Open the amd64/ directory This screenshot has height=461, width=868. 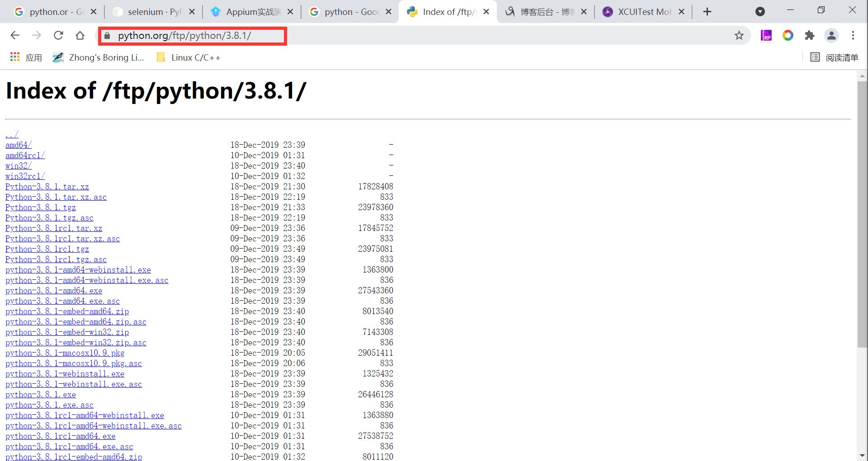tap(19, 145)
